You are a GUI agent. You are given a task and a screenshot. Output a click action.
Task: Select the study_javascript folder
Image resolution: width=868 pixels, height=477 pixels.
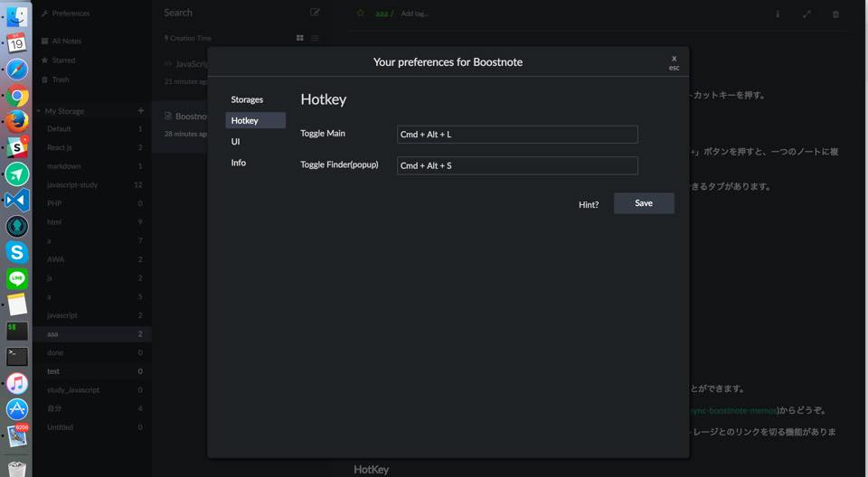click(x=92, y=390)
